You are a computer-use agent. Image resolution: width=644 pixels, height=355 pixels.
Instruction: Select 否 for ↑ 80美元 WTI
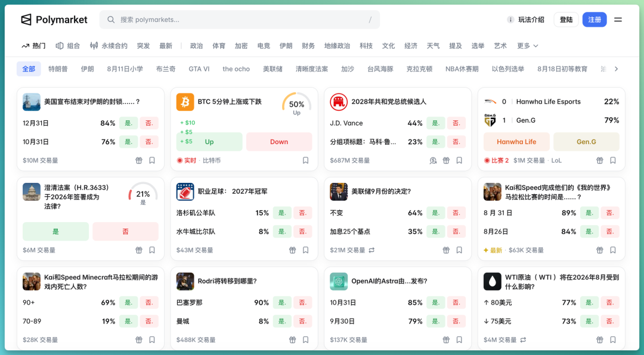tap(610, 303)
